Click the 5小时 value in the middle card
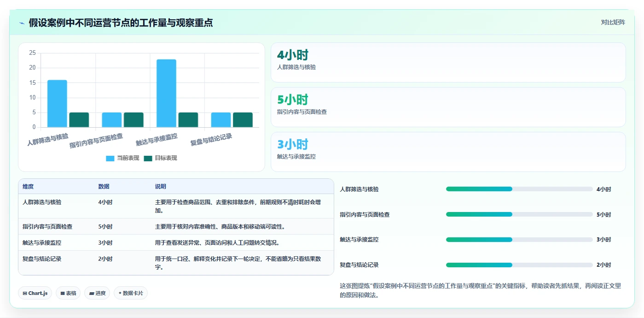The width and height of the screenshot is (644, 318). pyautogui.click(x=292, y=100)
